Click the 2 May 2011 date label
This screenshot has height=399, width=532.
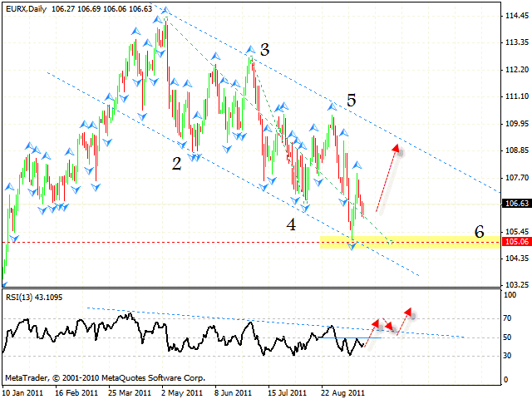(x=181, y=391)
